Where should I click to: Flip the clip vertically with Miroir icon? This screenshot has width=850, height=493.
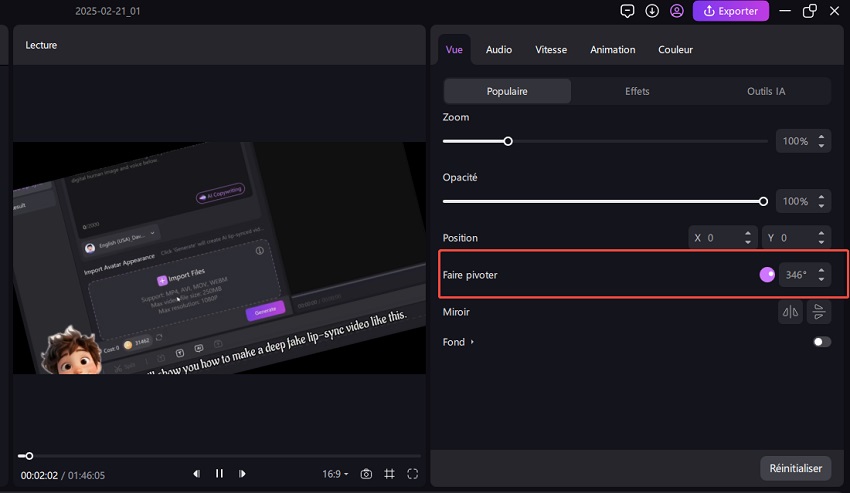coord(819,312)
